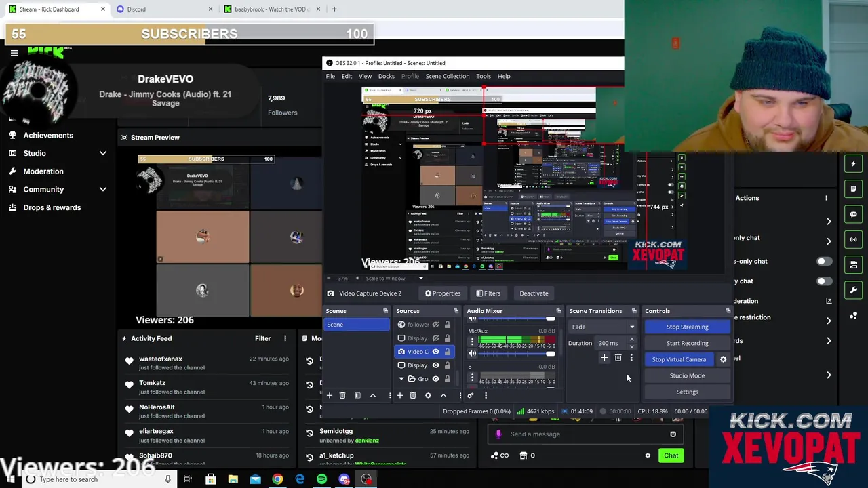Open File Explorer from the taskbar
Viewport: 868px width, 488px height.
[x=233, y=479]
